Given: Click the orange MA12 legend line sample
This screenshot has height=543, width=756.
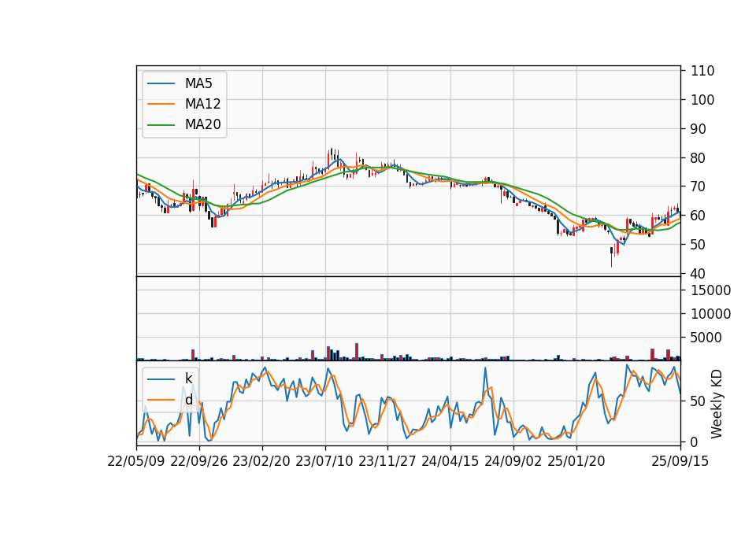Looking at the screenshot, I should coord(161,104).
